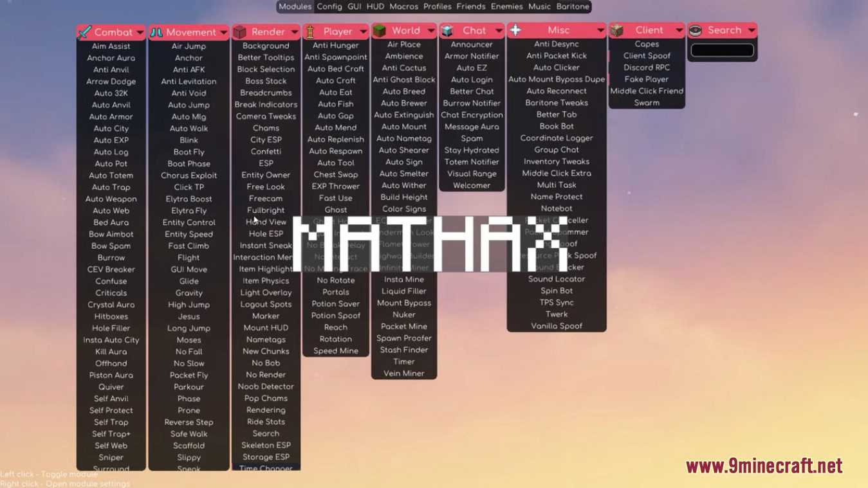The image size is (868, 488).
Task: Collapse the World panel arrow
Action: (x=430, y=30)
